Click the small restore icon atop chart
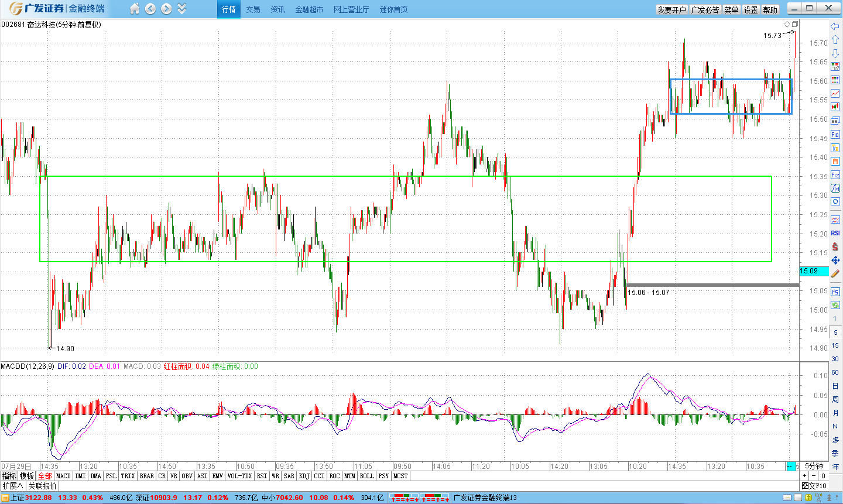This screenshot has width=843, height=504. pyautogui.click(x=795, y=24)
